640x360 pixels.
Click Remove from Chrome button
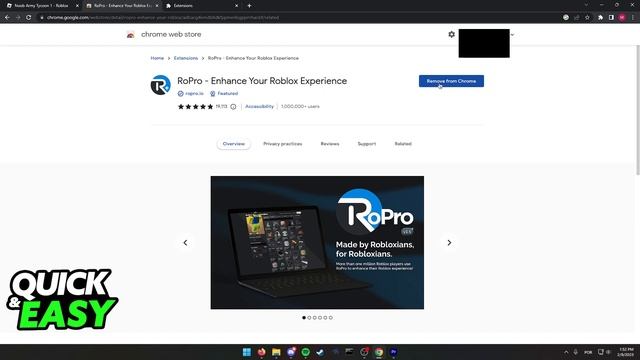[x=451, y=81]
